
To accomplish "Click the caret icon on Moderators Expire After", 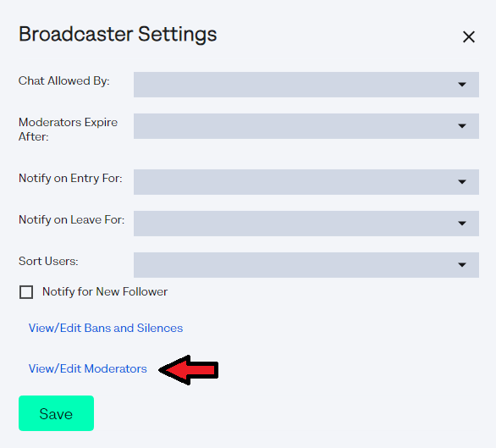I will click(462, 126).
